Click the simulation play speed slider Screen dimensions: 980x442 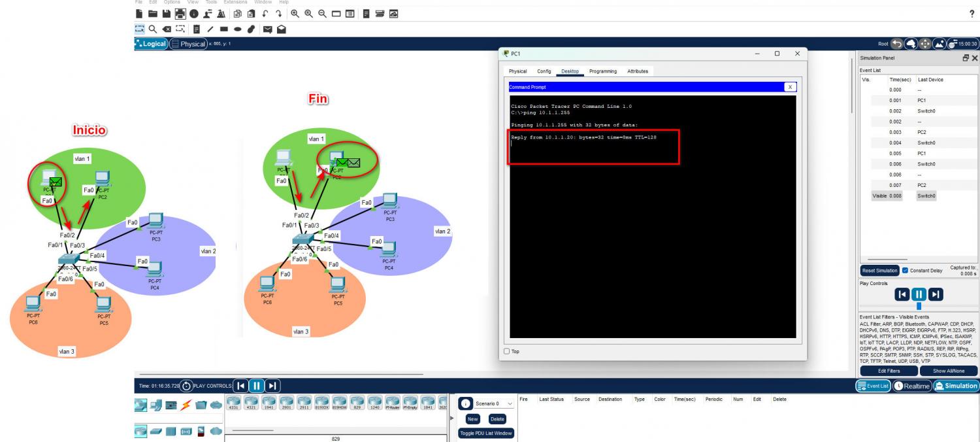pos(919,306)
